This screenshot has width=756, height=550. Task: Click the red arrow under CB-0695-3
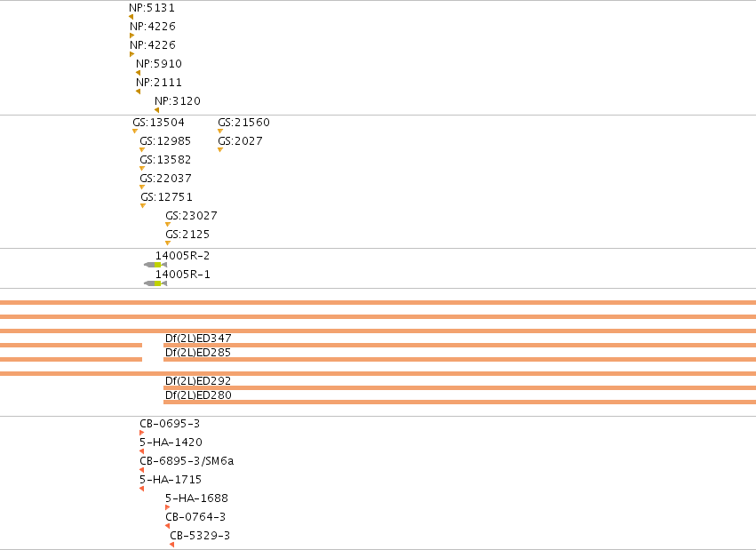click(142, 433)
